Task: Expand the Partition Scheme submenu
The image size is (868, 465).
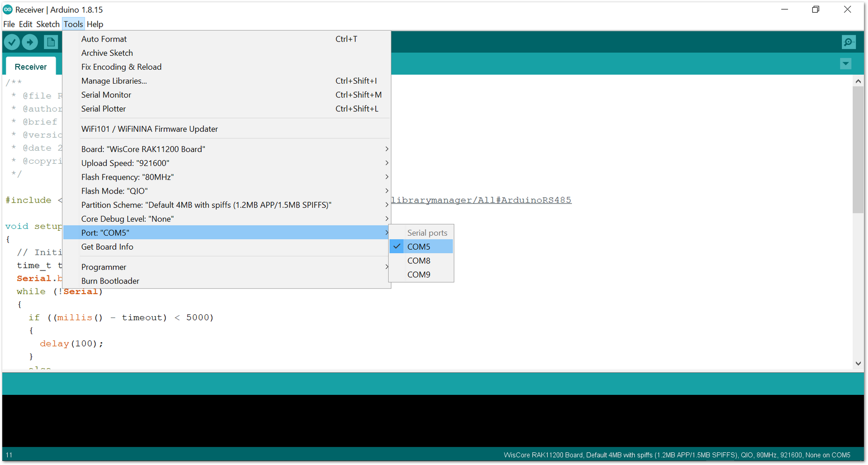Action: pyautogui.click(x=226, y=205)
